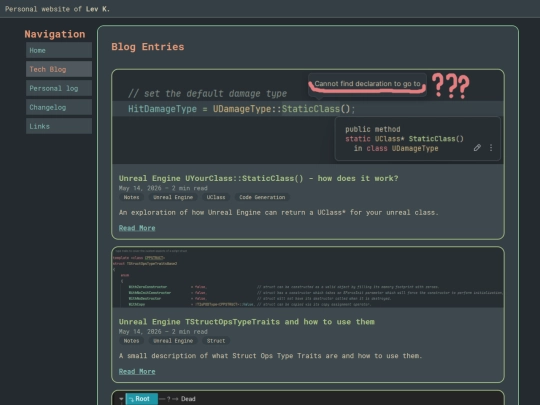Open the Links navigation item
Image resolution: width=540 pixels, height=405 pixels.
point(59,126)
